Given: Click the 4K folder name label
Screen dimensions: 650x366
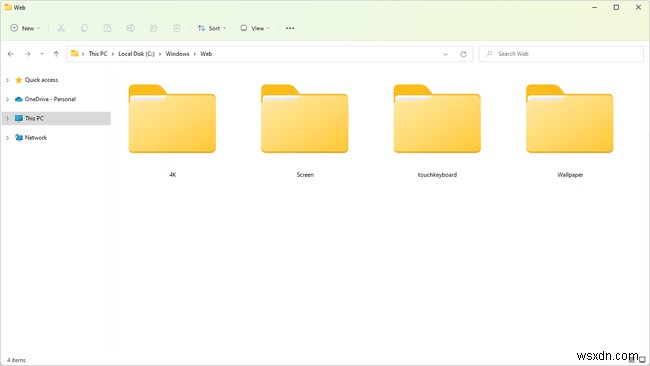Looking at the screenshot, I should pos(172,175).
